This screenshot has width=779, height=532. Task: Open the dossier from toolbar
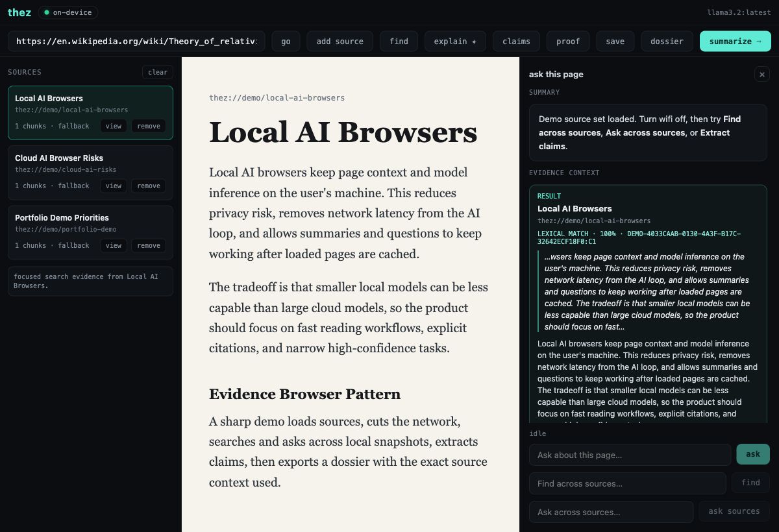coord(667,41)
